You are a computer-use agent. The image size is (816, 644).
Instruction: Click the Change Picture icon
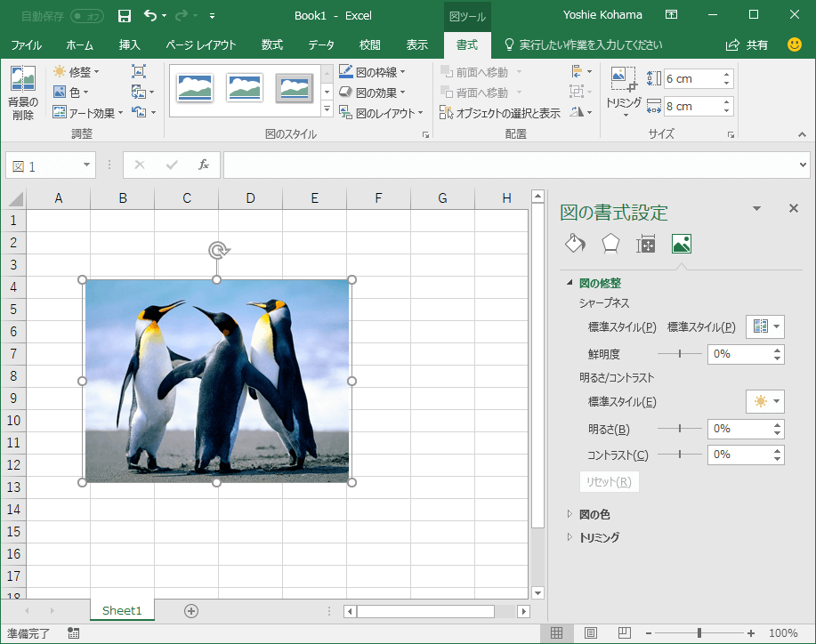click(x=142, y=93)
